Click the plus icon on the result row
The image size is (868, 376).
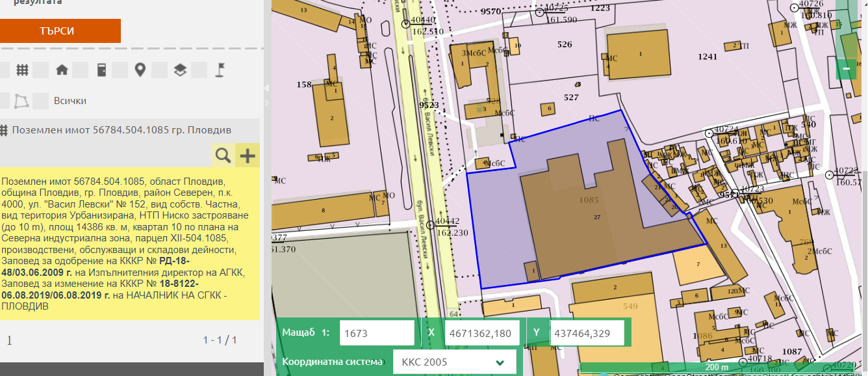pos(248,155)
